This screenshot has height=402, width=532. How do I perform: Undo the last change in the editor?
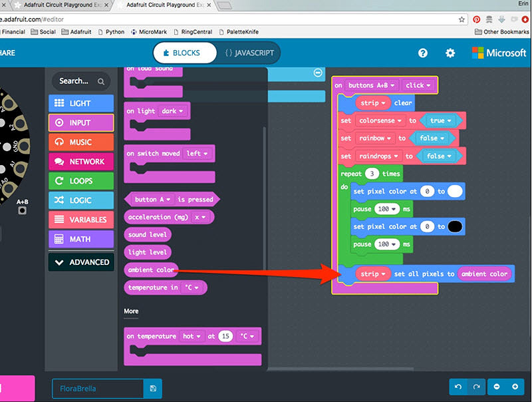458,387
